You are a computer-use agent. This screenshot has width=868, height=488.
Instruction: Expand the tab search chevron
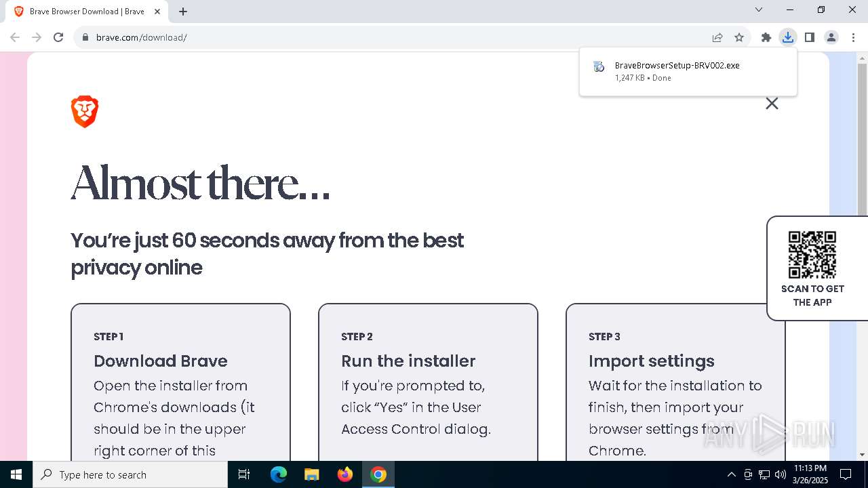759,9
